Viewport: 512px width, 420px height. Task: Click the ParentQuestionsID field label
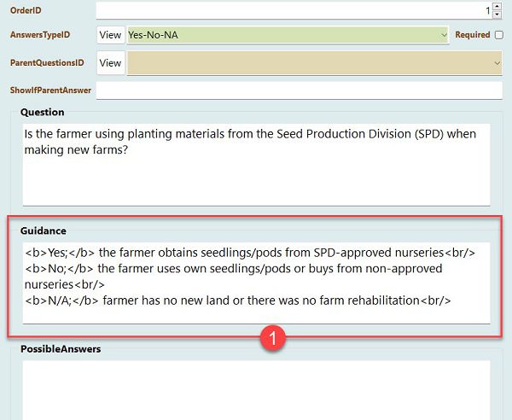47,62
